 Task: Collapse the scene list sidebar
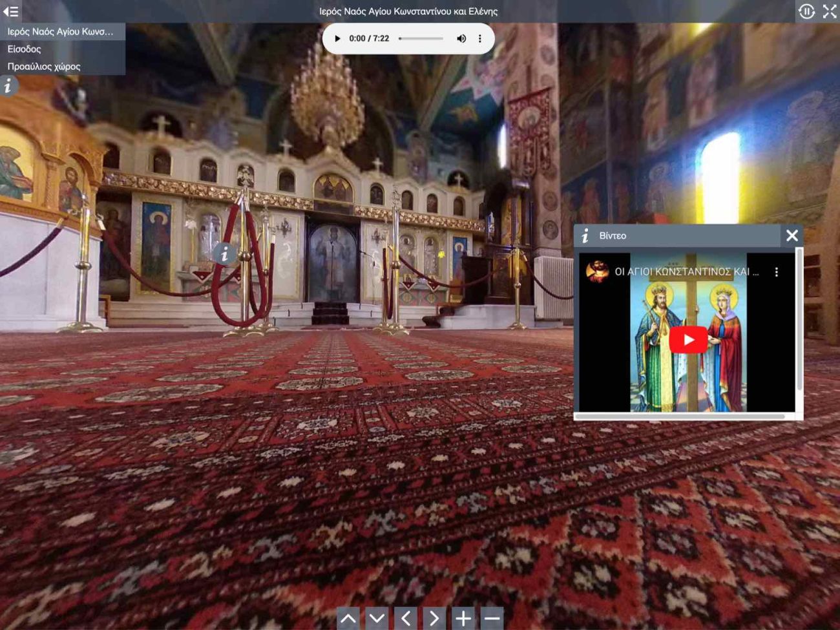click(11, 11)
